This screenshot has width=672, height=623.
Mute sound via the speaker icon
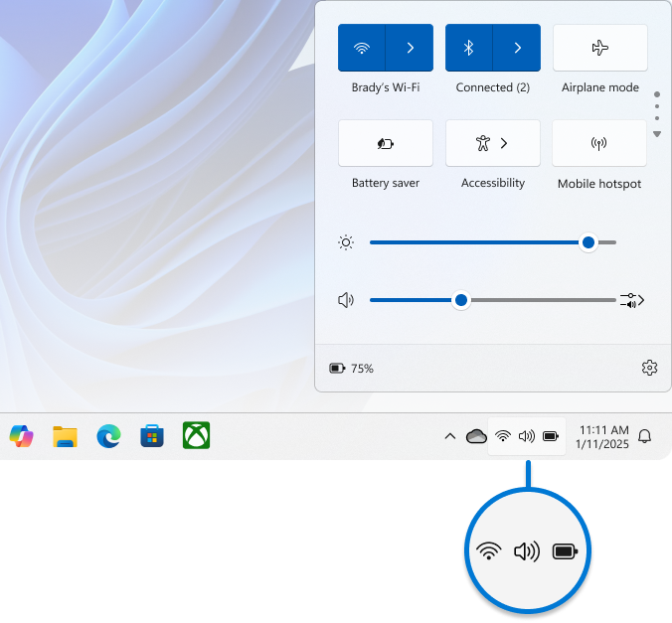346,300
